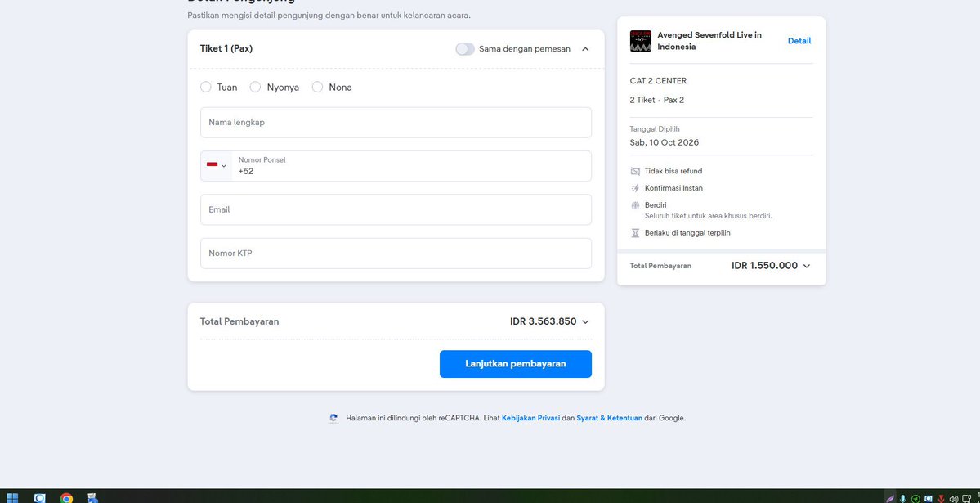Click the red downward-arrows tray icon
980x503 pixels.
point(941,499)
